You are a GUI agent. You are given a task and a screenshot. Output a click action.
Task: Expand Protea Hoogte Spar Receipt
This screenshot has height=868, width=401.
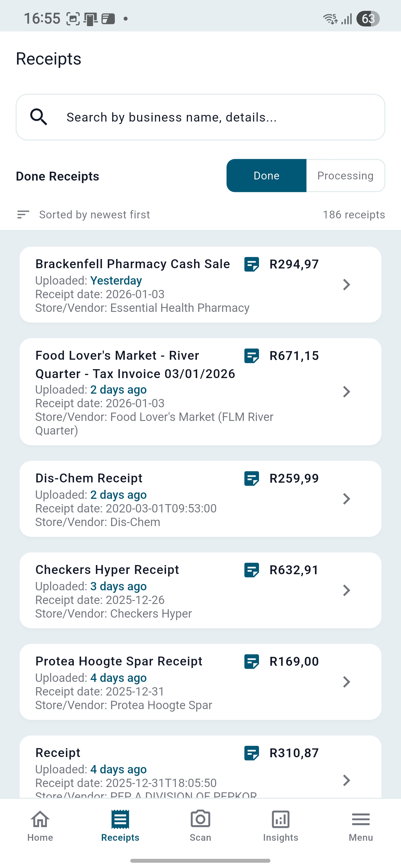[x=347, y=682]
